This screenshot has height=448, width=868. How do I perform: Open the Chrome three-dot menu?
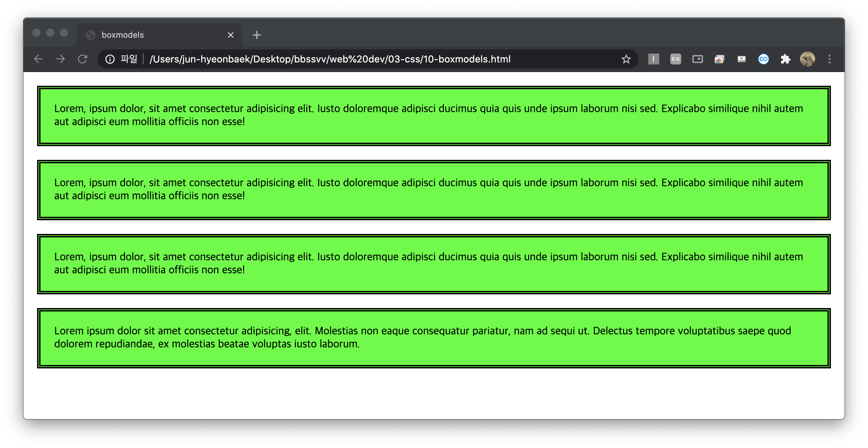[x=829, y=59]
